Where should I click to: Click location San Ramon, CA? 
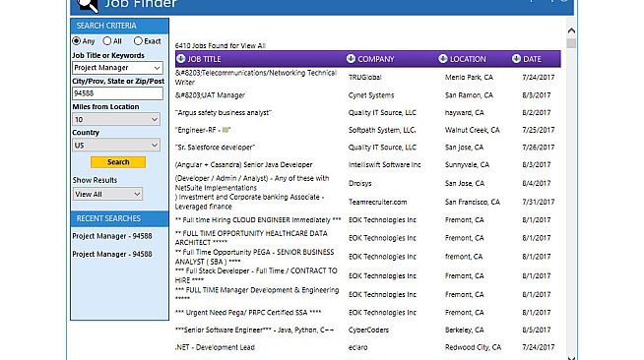pos(469,95)
